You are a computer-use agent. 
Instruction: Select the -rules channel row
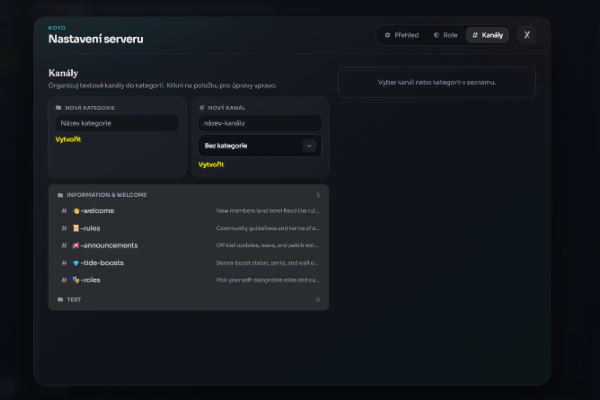(x=189, y=228)
